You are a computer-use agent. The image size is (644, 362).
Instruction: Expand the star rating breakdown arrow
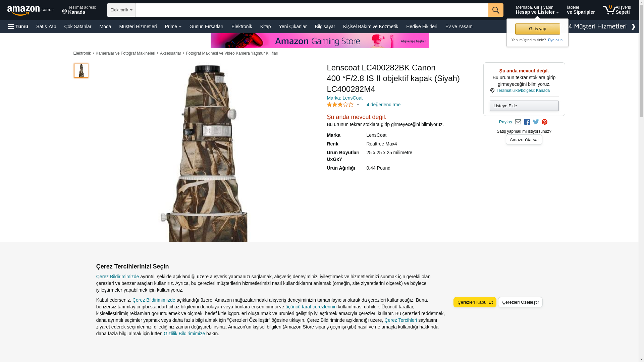coord(358,105)
